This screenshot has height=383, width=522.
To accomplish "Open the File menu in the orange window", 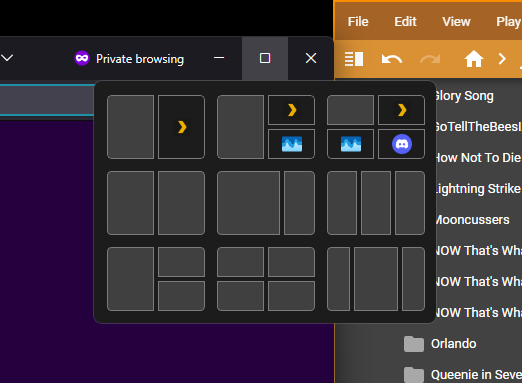I will (x=358, y=22).
